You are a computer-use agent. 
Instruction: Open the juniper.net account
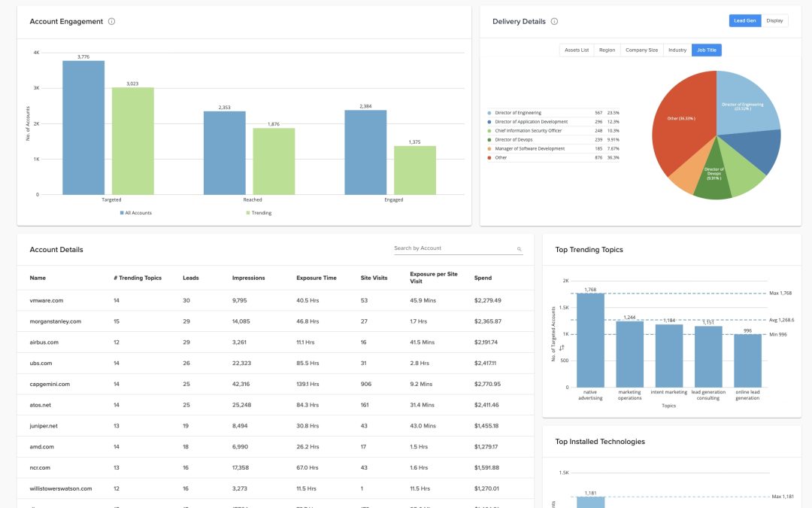click(44, 426)
